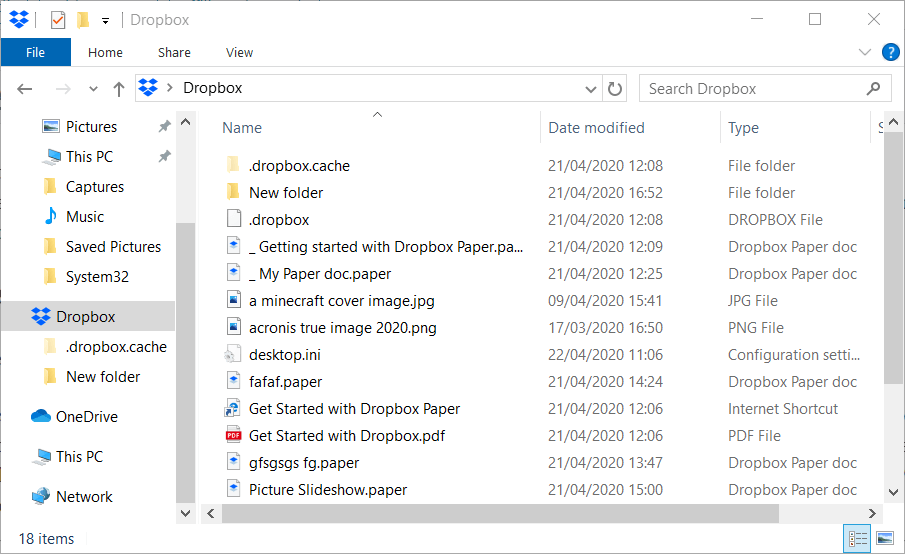Go back with the back arrow
905x554 pixels.
tap(24, 89)
